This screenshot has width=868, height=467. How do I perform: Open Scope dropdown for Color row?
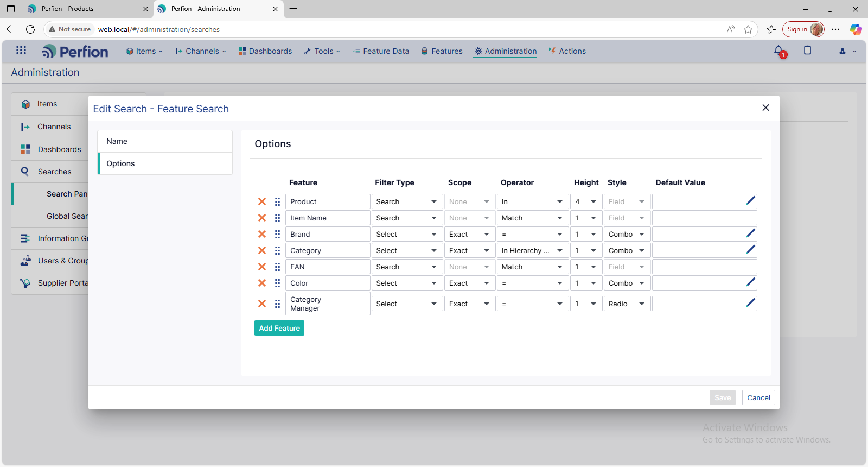tap(469, 283)
